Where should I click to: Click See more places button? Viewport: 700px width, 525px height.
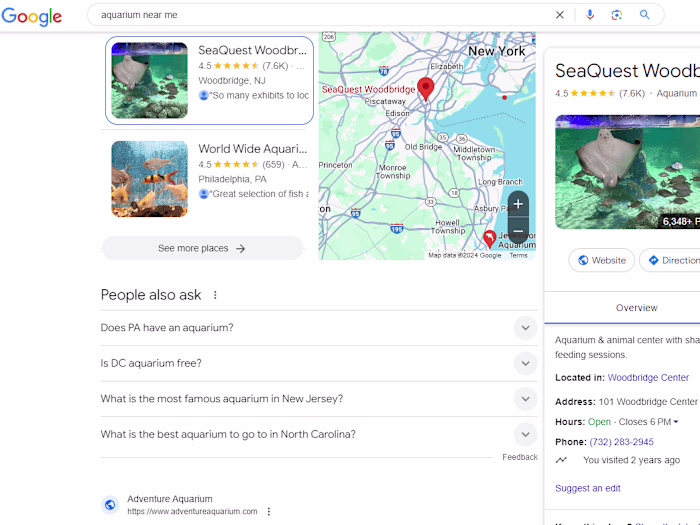[202, 248]
